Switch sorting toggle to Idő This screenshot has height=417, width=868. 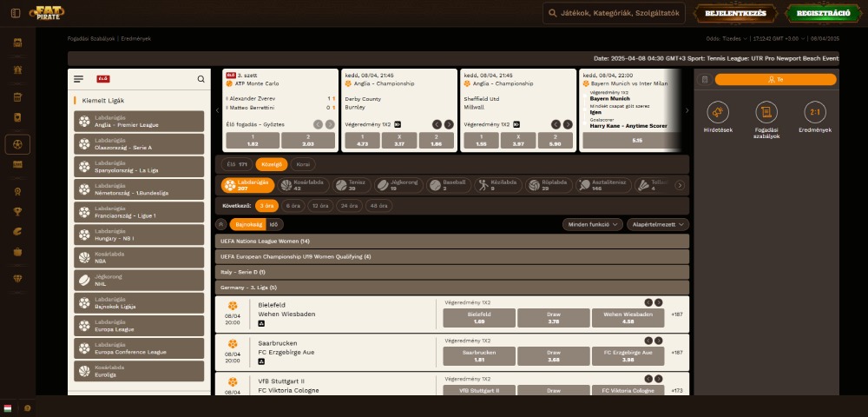click(x=273, y=224)
